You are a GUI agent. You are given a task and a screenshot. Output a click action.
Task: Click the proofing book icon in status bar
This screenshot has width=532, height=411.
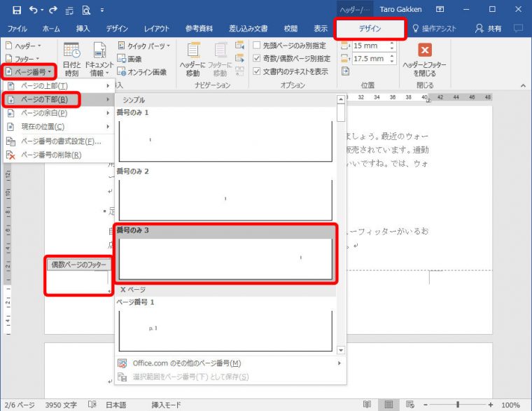tap(92, 404)
